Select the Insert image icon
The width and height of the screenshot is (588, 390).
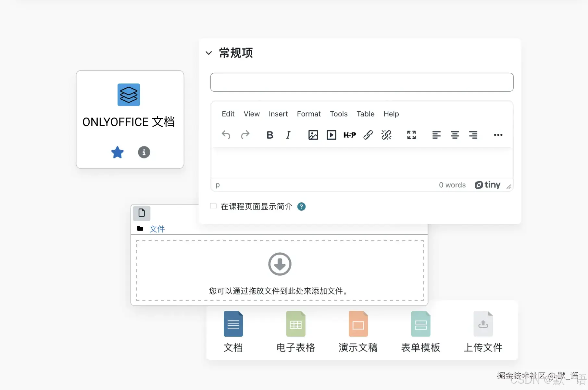coord(313,135)
